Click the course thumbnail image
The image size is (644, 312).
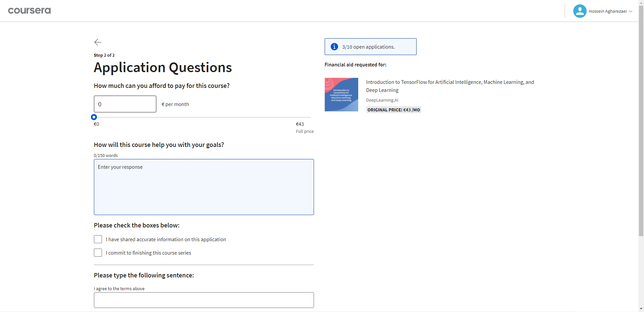(341, 94)
